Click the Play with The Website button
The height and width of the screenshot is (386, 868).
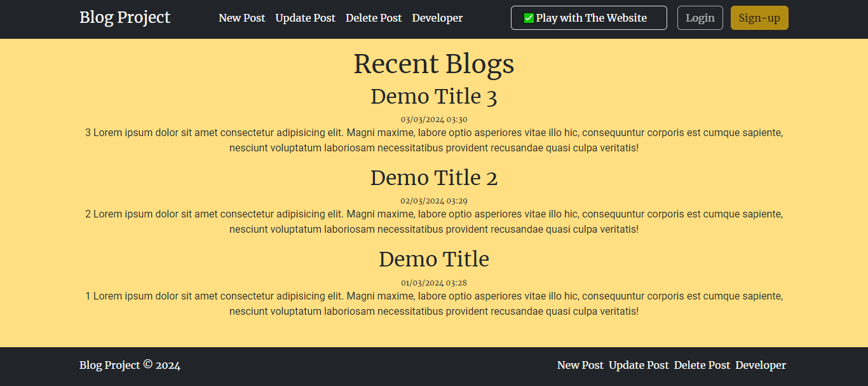point(589,18)
